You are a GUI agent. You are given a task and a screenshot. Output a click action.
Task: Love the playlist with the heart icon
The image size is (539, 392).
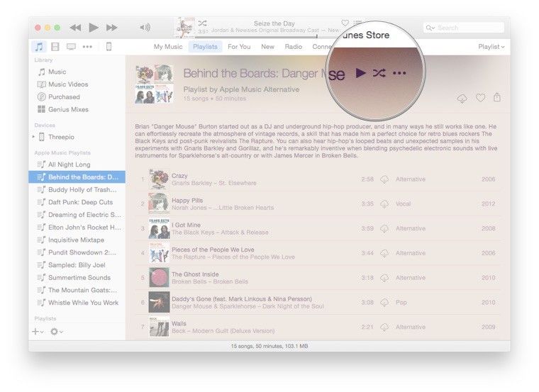click(480, 98)
